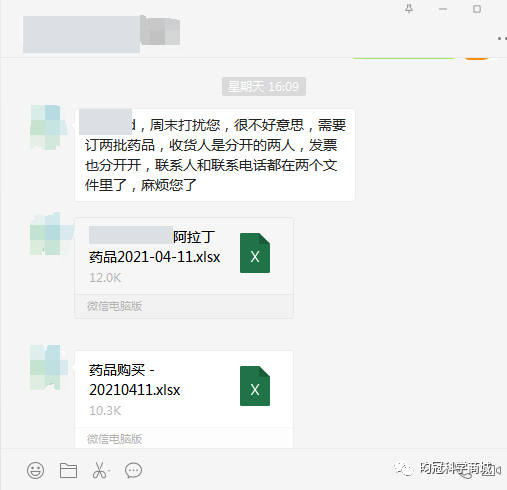Image resolution: width=507 pixels, height=490 pixels.
Task: Click the green Excel icon of 10.3K file
Action: (255, 386)
